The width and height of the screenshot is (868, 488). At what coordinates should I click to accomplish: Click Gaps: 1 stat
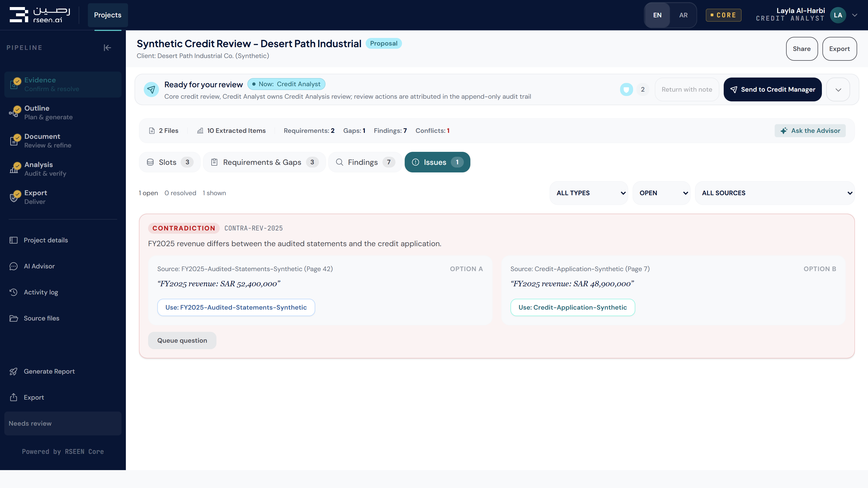point(354,131)
